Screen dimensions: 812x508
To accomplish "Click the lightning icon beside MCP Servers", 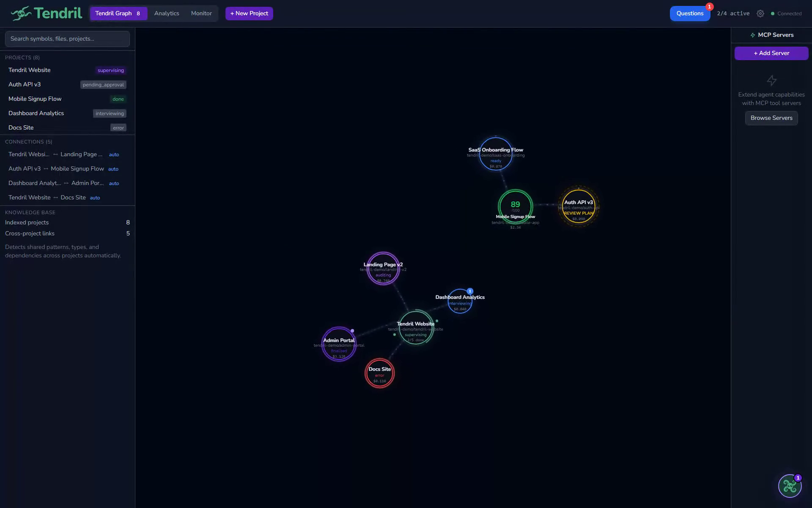I will pos(753,35).
